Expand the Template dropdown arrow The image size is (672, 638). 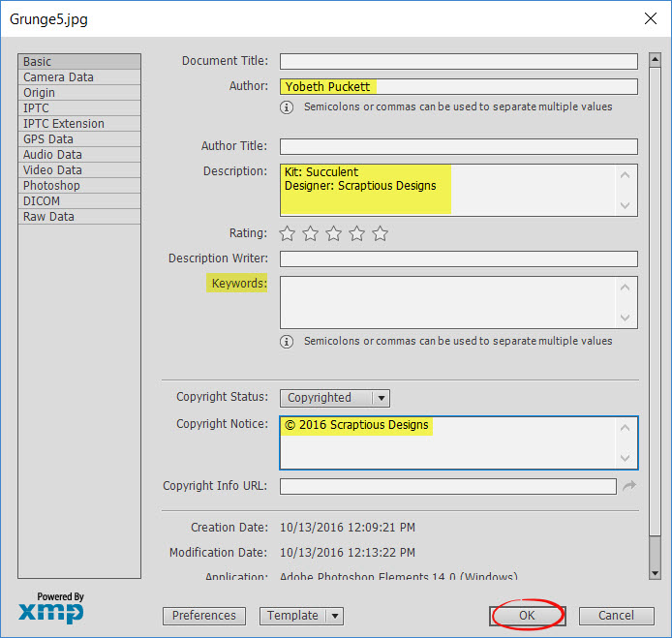coord(335,616)
